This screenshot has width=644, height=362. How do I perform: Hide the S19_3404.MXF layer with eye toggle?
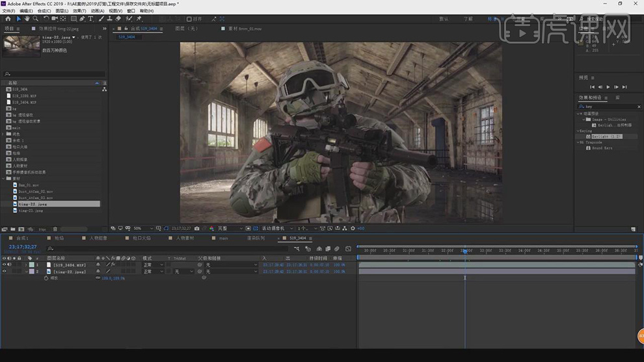[4, 265]
